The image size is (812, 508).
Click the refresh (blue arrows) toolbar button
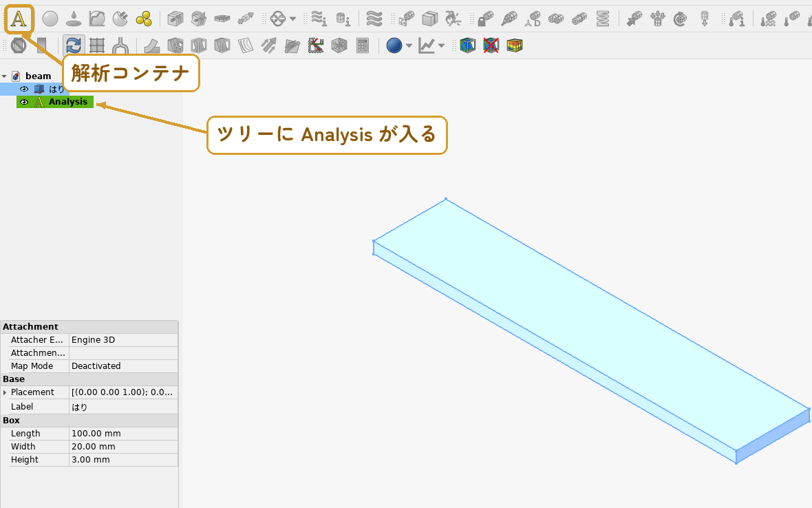coord(74,45)
